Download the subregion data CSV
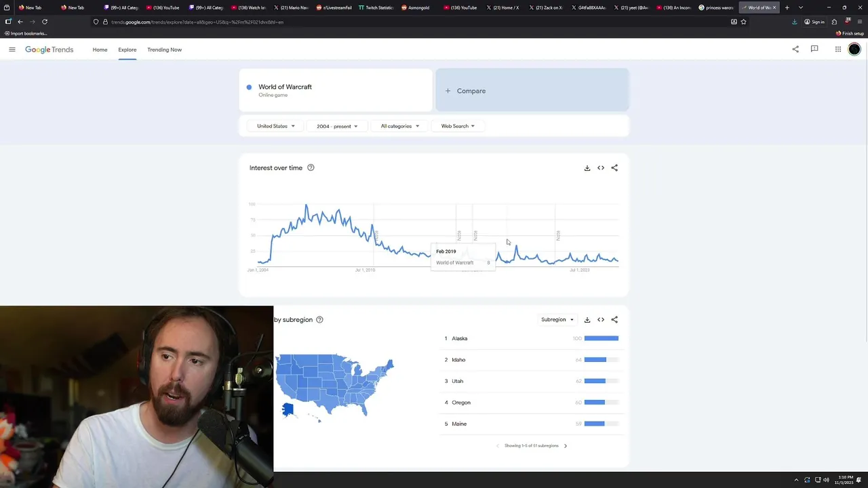This screenshot has height=488, width=868. click(587, 320)
